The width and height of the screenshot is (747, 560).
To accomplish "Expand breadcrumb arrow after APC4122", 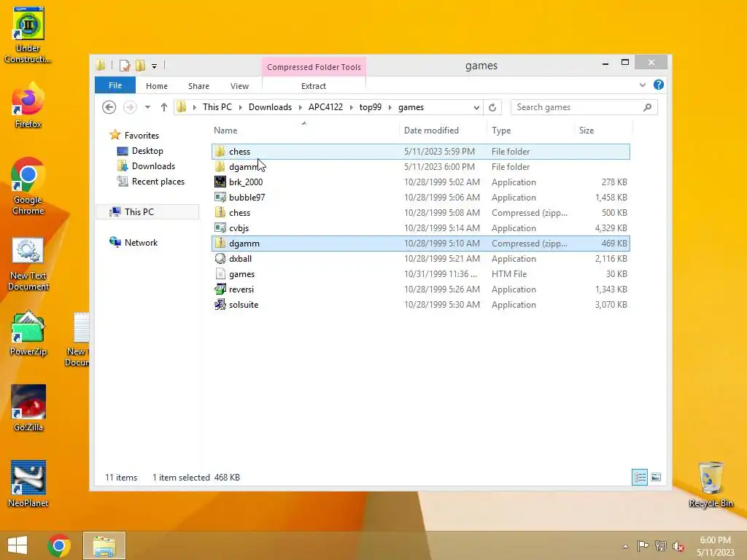I will click(351, 107).
